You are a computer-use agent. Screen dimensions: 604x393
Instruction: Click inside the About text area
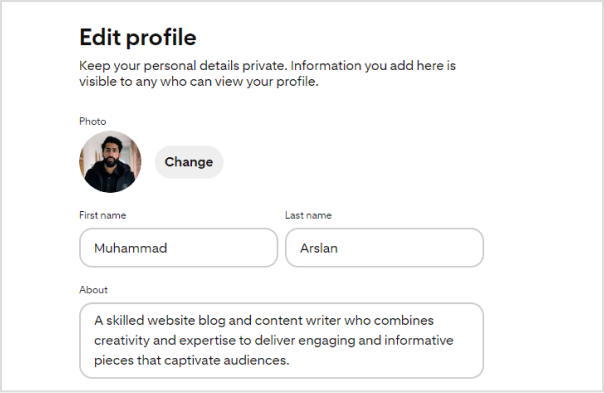(281, 340)
